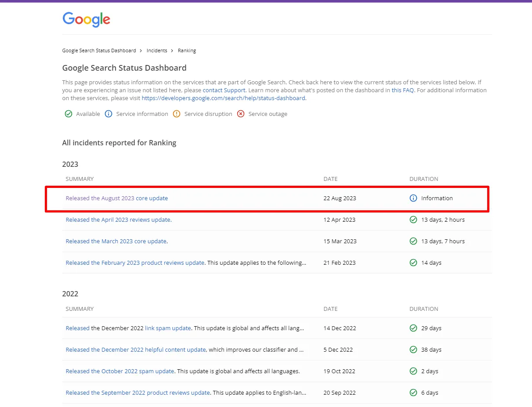Click the breadcrumb chevron after Google Search Status Dashboard
This screenshot has width=532, height=407.
point(141,50)
